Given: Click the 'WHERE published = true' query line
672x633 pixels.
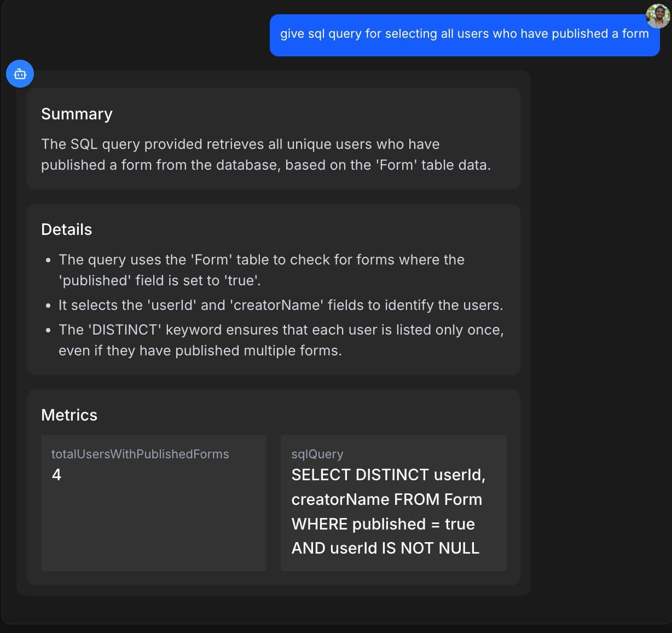Looking at the screenshot, I should tap(383, 524).
